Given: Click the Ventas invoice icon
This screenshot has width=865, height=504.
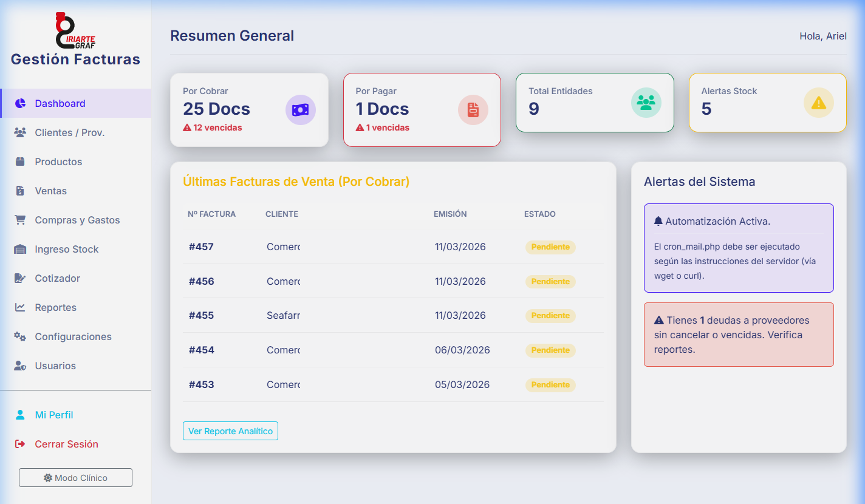Looking at the screenshot, I should [20, 191].
